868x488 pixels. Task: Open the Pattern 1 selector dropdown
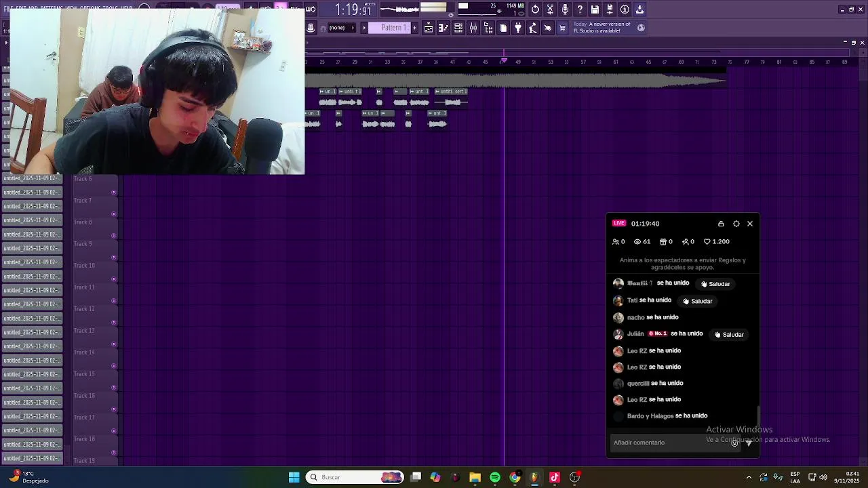[x=393, y=28]
